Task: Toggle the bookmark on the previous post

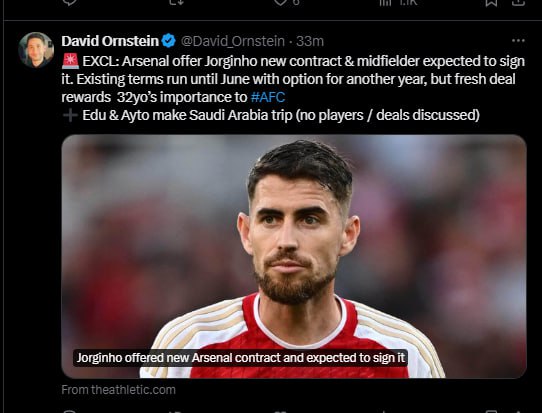Action: tap(491, 2)
